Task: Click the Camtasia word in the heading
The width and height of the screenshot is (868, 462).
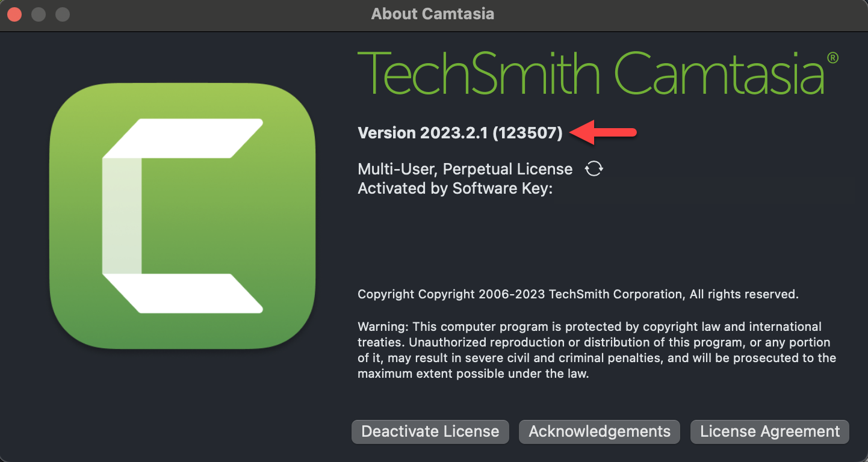Action: point(718,73)
